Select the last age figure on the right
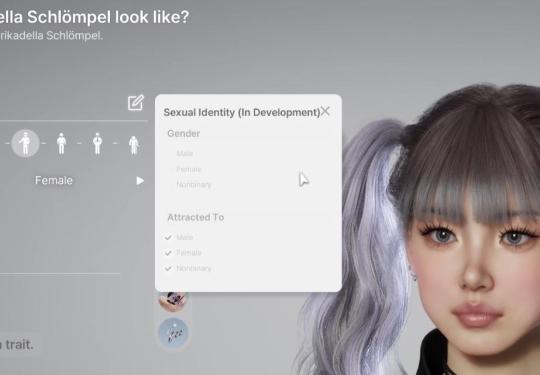 point(134,145)
